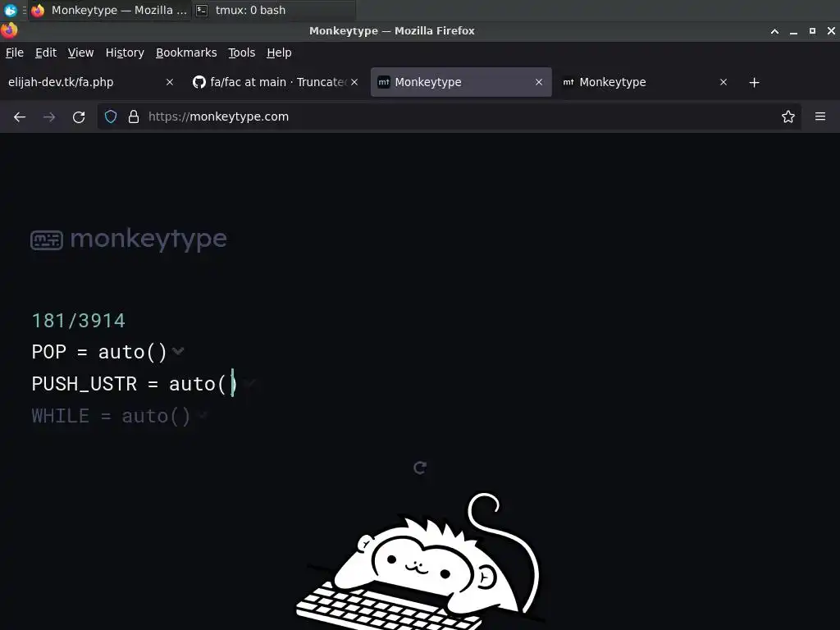Click the browser forward arrow

click(49, 116)
